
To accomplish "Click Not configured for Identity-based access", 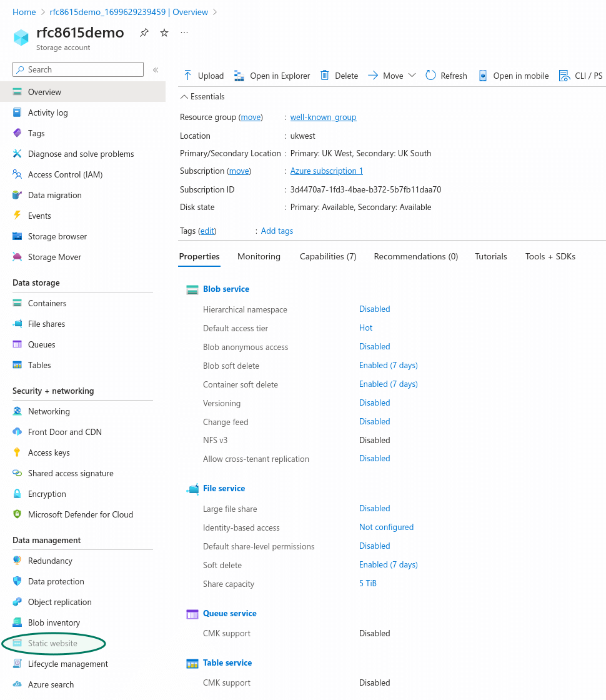I will coord(387,527).
